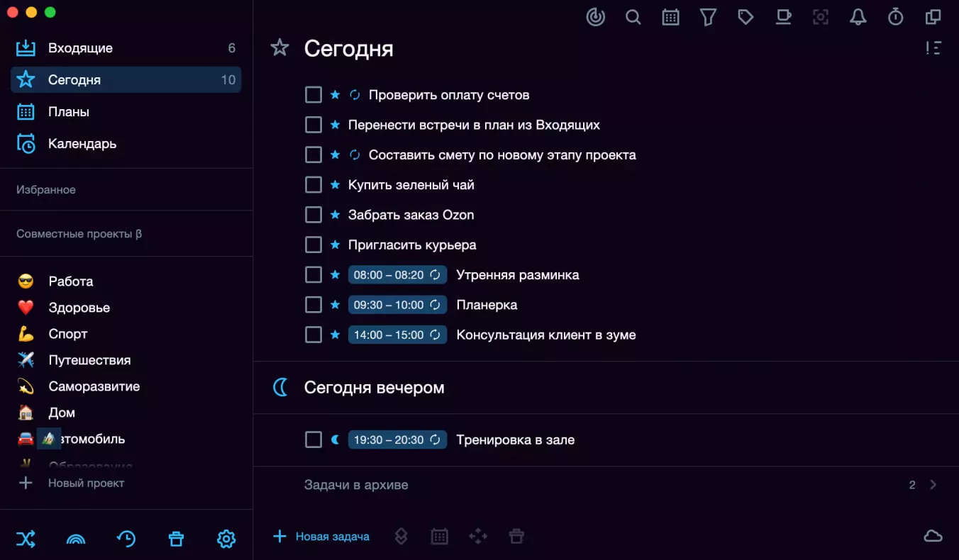Click Совместные проекты β header
The height and width of the screenshot is (560, 959).
pyautogui.click(x=79, y=234)
